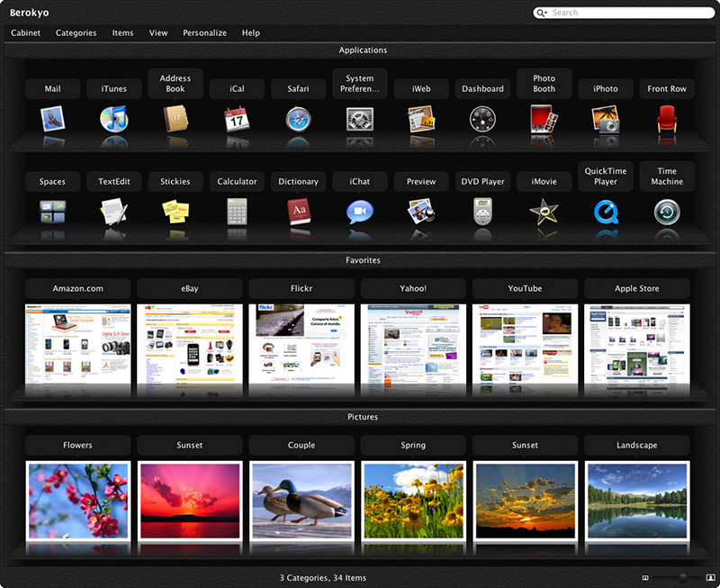This screenshot has height=588, width=720.
Task: Click inside the Search field
Action: click(625, 13)
